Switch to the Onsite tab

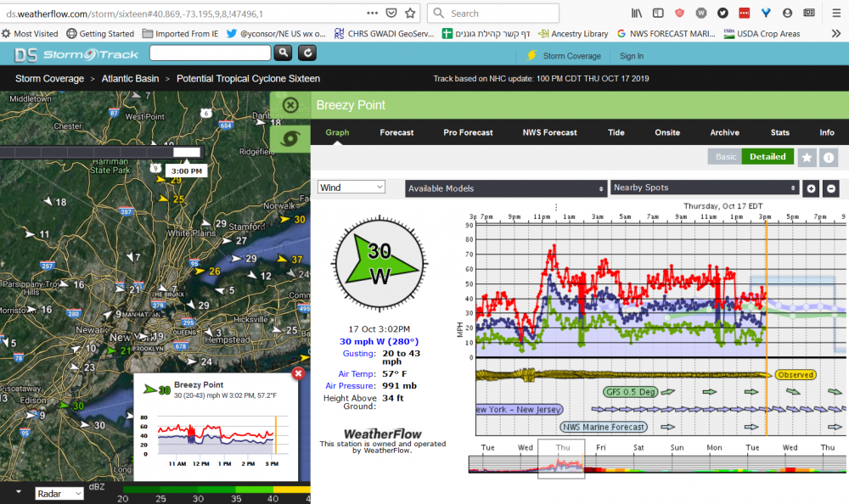coord(667,132)
